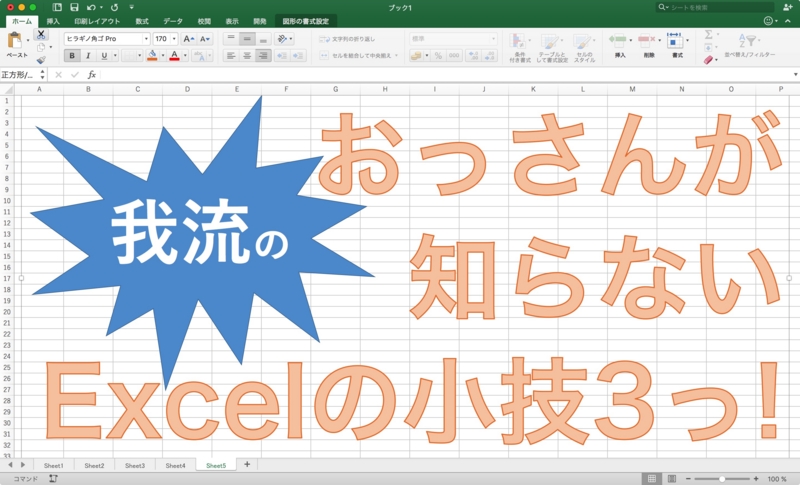
Task: Click the AutoSum sigma icon
Action: (x=709, y=35)
